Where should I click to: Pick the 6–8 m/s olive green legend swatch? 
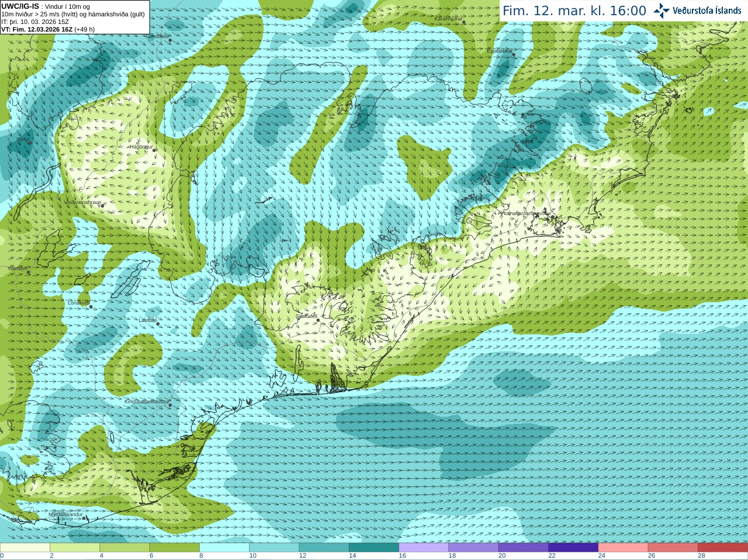(x=175, y=548)
